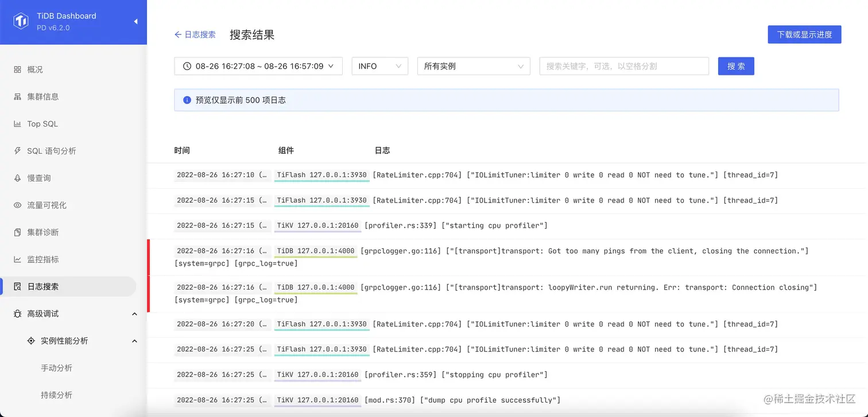Click 下载或显示进度 button

click(x=804, y=34)
